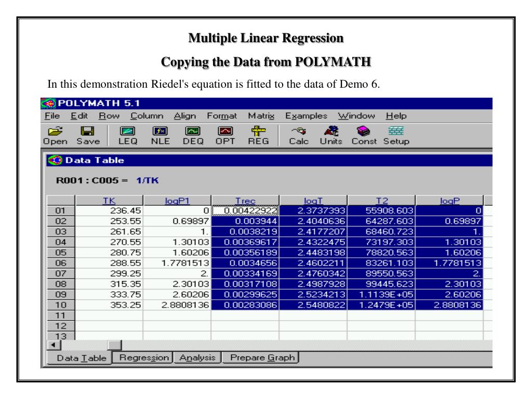Click T2 cell 89550.563
532x399 pixels.
pyautogui.click(x=381, y=273)
